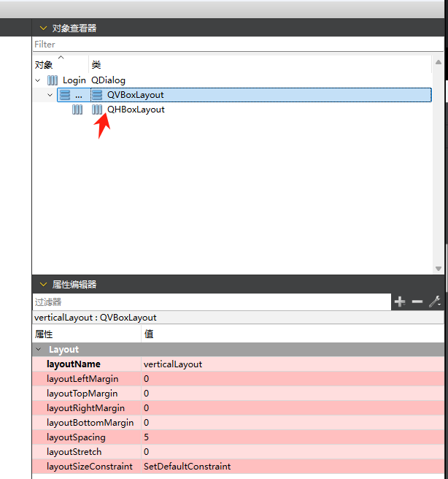This screenshot has height=479, width=448.
Task: Collapse the Login tree node
Action: (x=38, y=80)
